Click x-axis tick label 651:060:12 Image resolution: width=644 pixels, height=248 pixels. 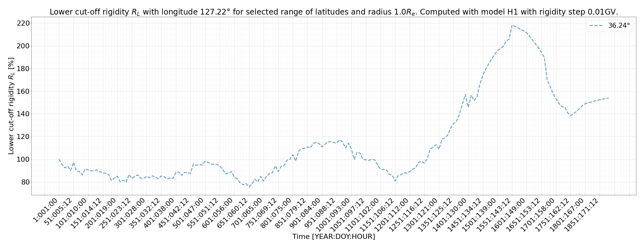(x=232, y=213)
